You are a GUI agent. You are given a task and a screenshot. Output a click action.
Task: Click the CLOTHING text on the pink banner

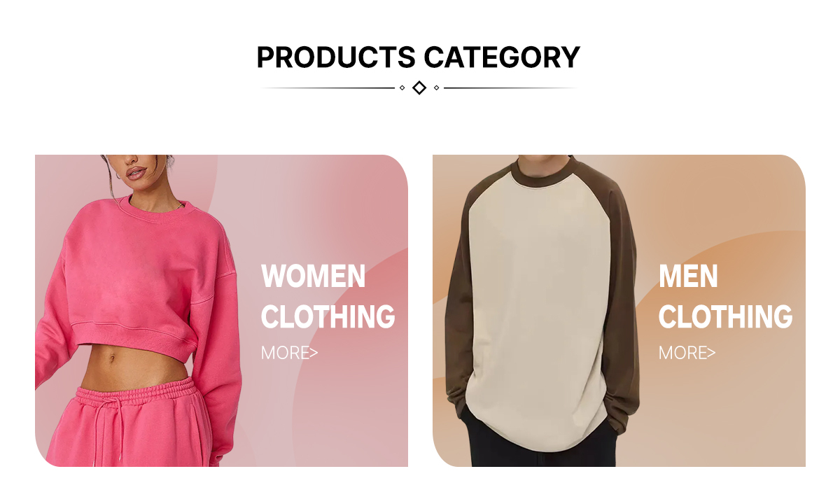click(x=328, y=316)
